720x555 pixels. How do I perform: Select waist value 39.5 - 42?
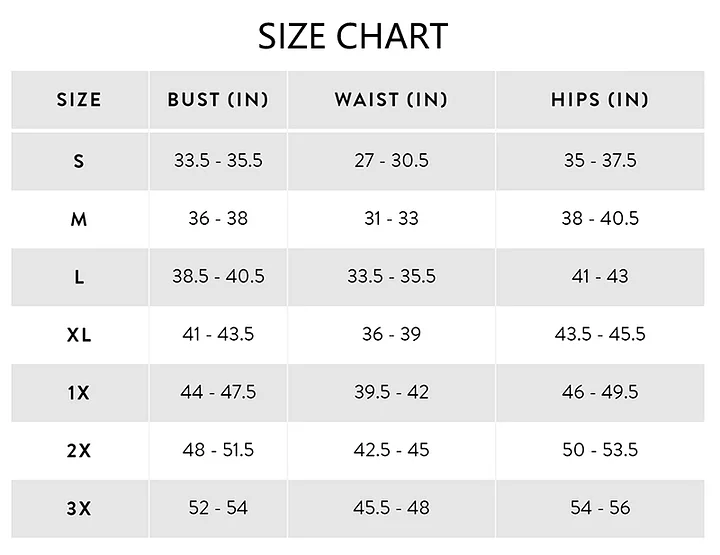(391, 392)
